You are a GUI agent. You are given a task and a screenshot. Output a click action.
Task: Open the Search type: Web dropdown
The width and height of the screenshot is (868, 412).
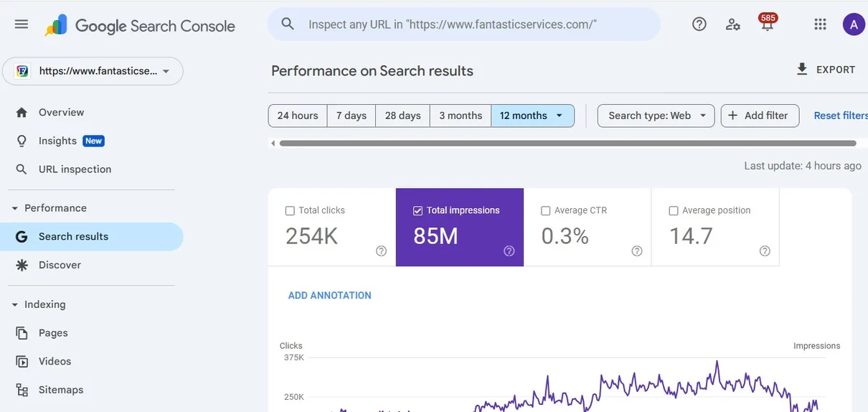656,116
